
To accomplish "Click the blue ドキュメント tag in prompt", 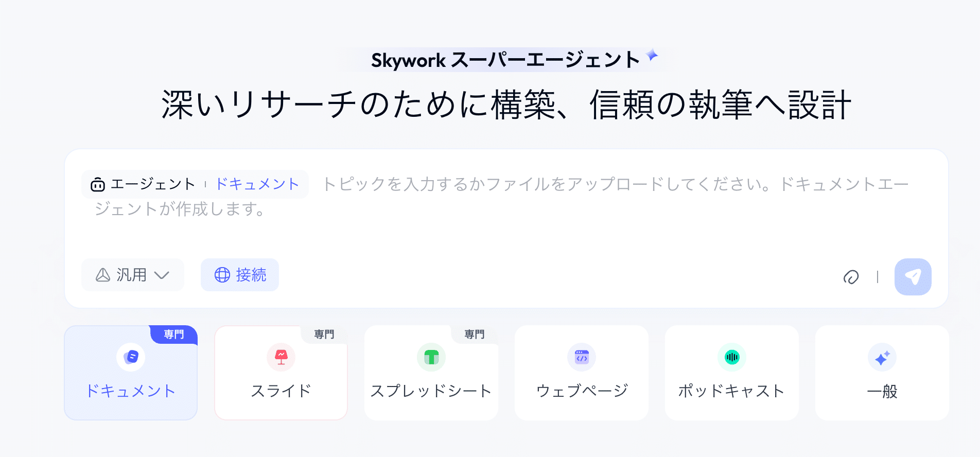I will click(x=257, y=184).
